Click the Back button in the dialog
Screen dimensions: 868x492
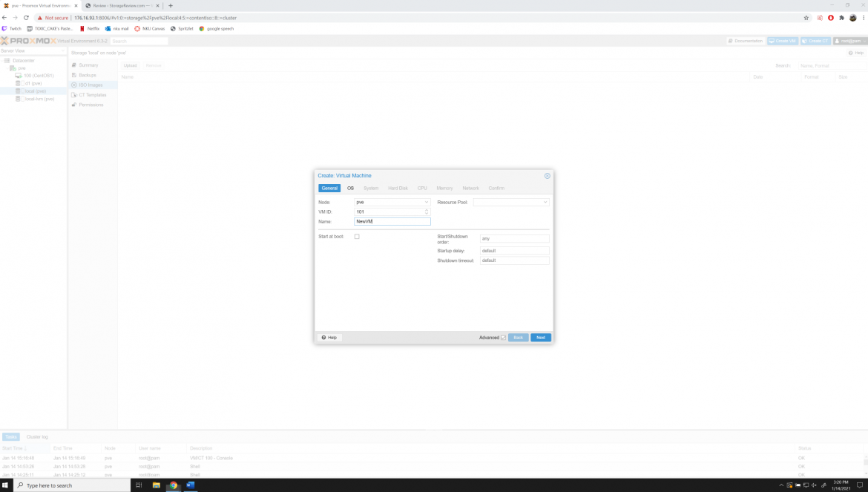pos(518,338)
